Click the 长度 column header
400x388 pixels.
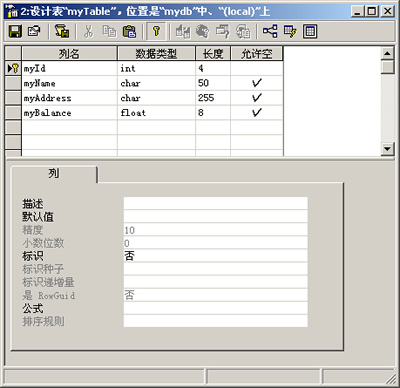tap(213, 54)
